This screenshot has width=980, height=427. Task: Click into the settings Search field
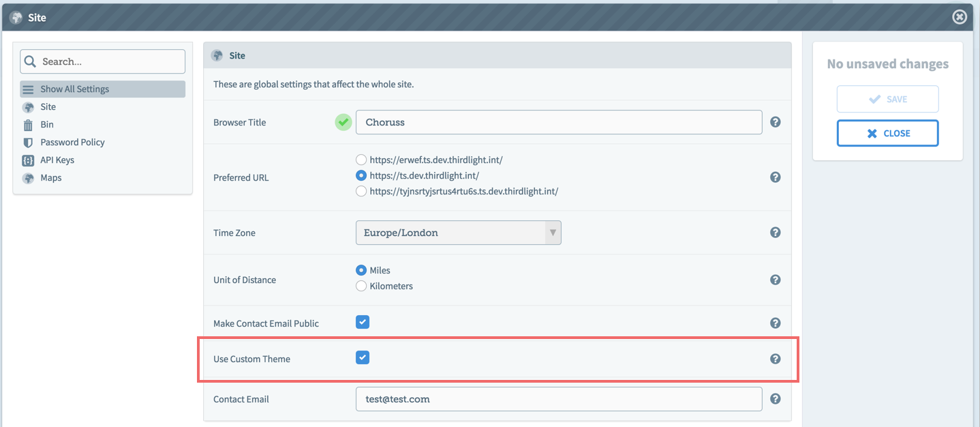tap(103, 61)
